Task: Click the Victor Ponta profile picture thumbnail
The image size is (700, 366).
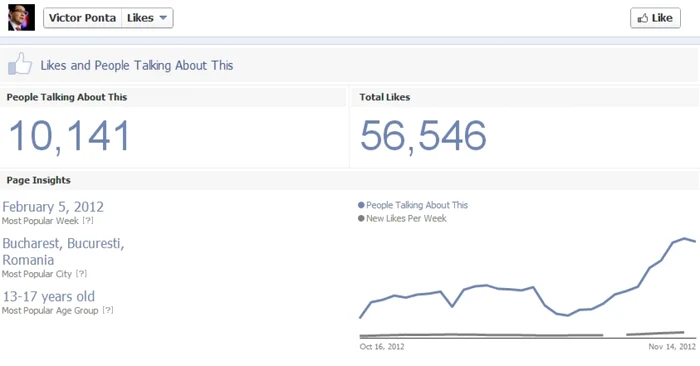Action: click(x=21, y=17)
